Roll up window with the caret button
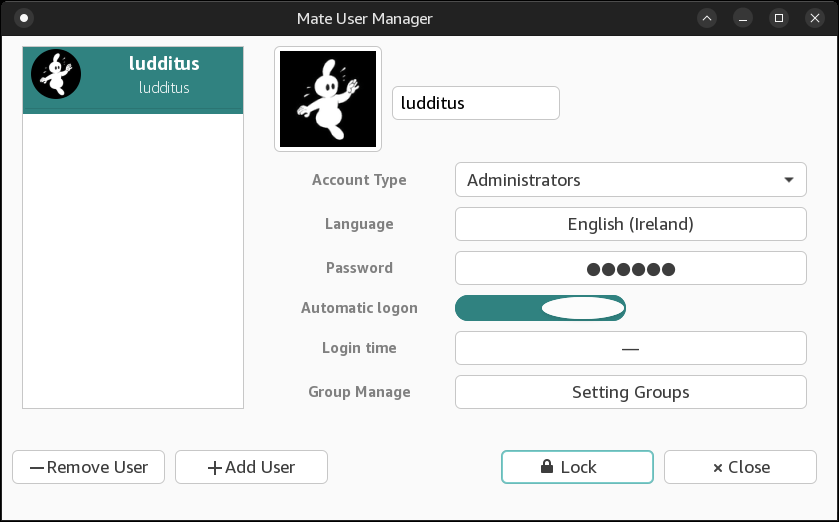 click(707, 18)
